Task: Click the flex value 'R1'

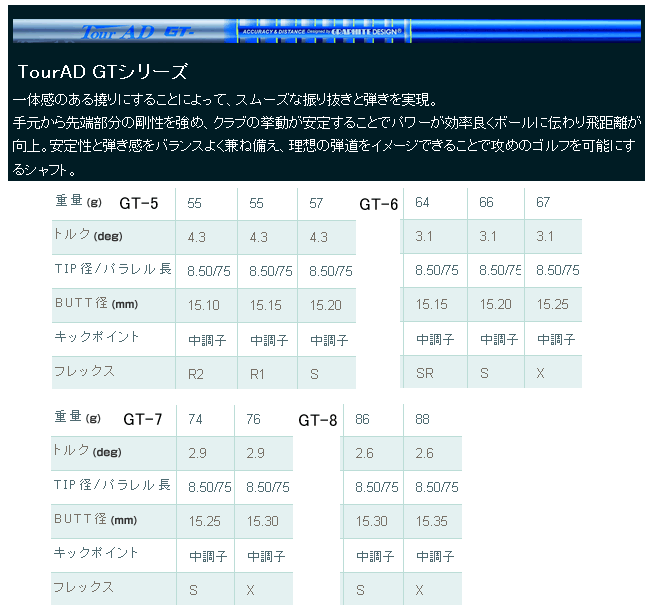Action: tap(257, 374)
